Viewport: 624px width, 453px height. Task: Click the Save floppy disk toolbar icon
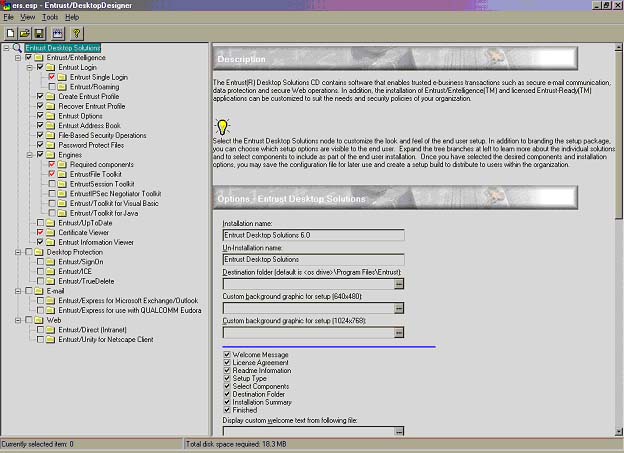coord(39,33)
